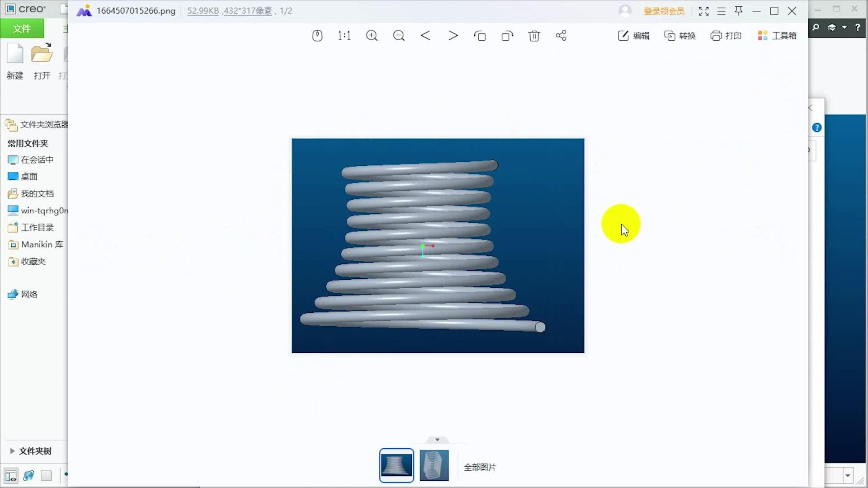Zoom out with the magnifier minus icon
The image size is (868, 488).
(x=399, y=36)
